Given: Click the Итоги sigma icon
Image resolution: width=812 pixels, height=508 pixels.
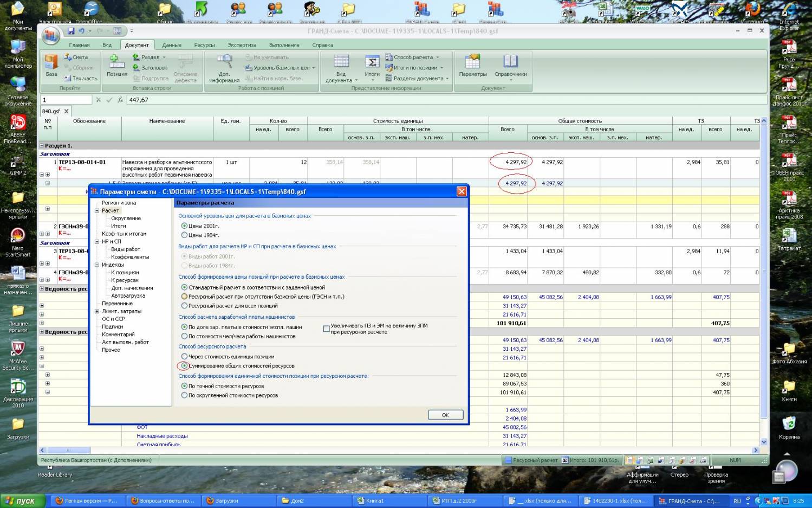Looking at the screenshot, I should pos(372,62).
